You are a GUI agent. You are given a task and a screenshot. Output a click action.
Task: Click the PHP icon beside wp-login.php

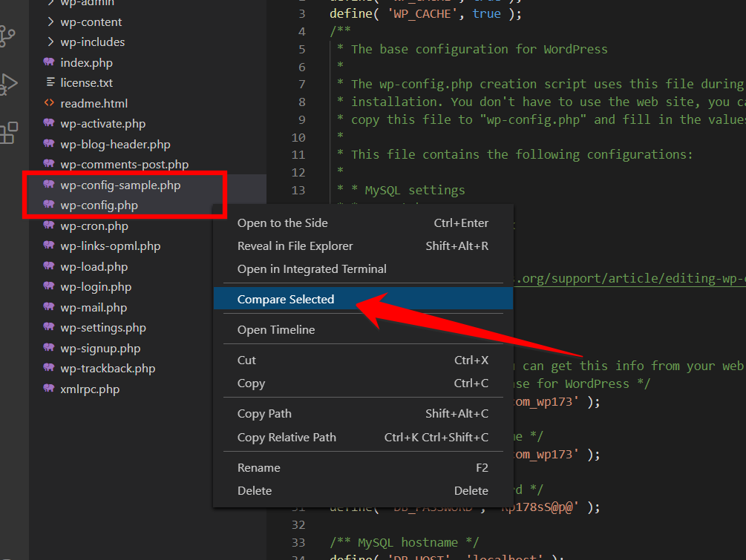click(48, 286)
